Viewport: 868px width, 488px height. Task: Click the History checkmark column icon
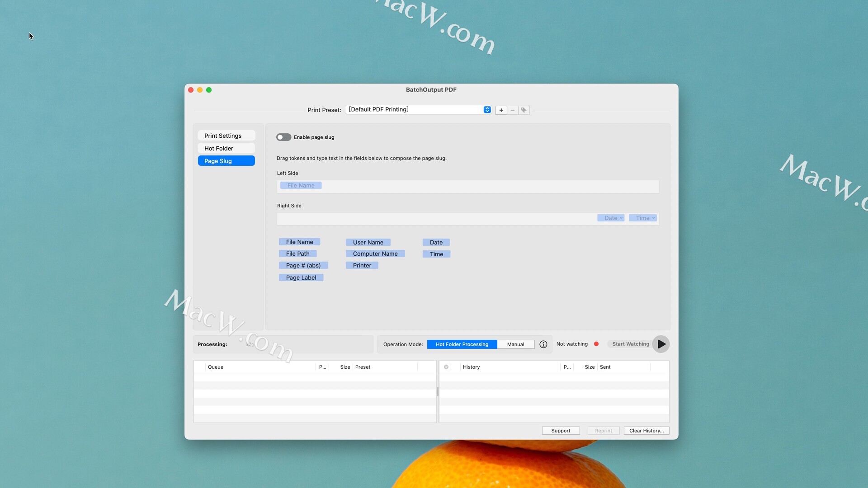click(x=446, y=367)
